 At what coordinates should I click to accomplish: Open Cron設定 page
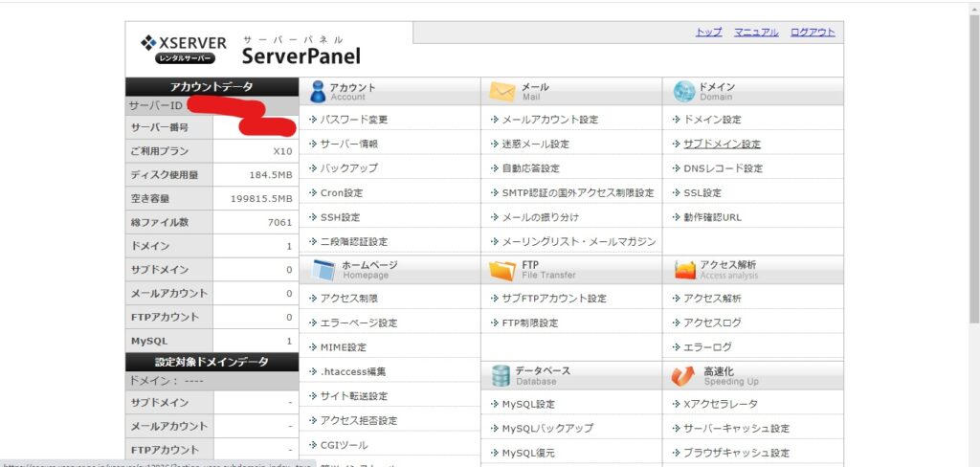pos(342,193)
